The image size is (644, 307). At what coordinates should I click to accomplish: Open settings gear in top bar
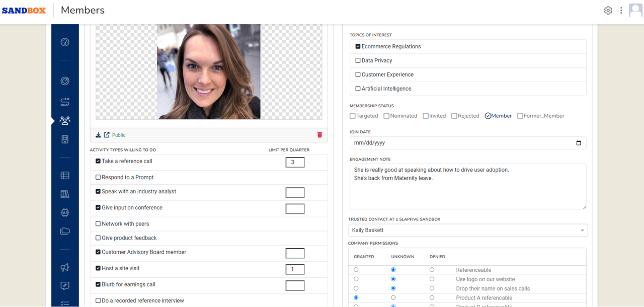tap(608, 11)
